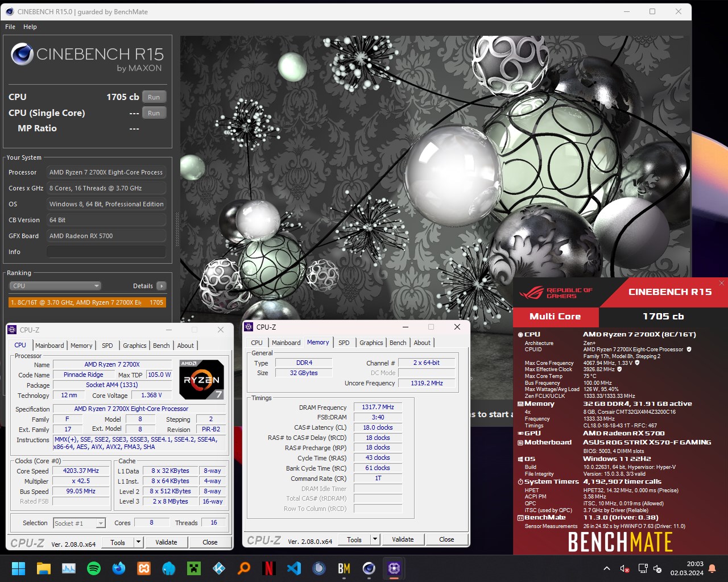Click the Info input field in Cinebench

pos(106,252)
